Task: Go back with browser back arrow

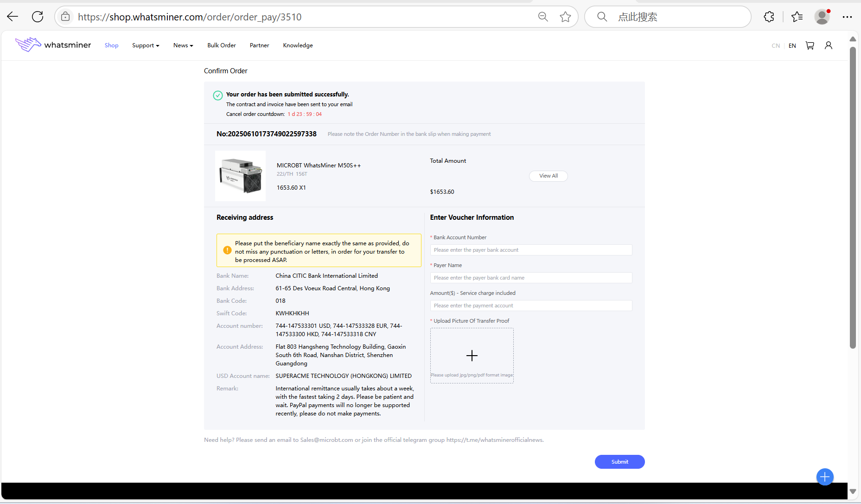Action: point(13,17)
